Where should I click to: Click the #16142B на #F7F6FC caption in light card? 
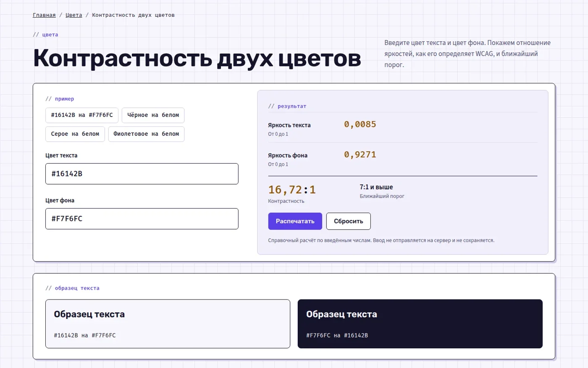point(85,336)
